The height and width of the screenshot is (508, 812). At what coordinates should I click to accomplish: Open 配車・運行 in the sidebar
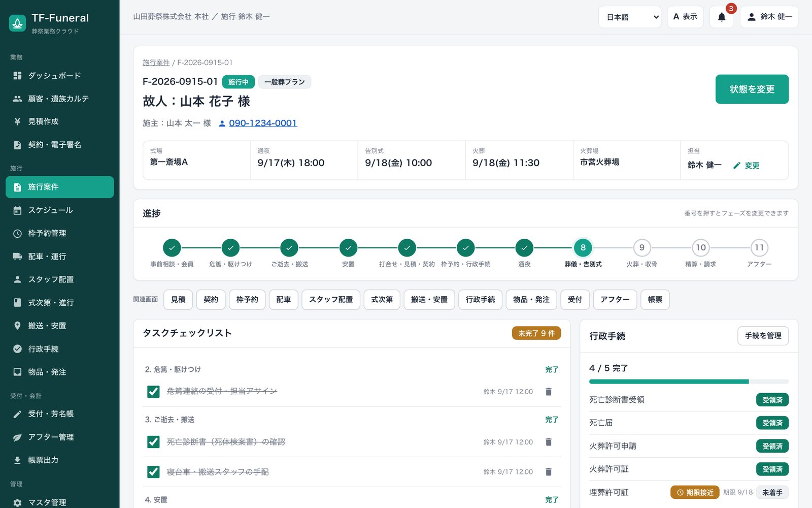tap(60, 257)
